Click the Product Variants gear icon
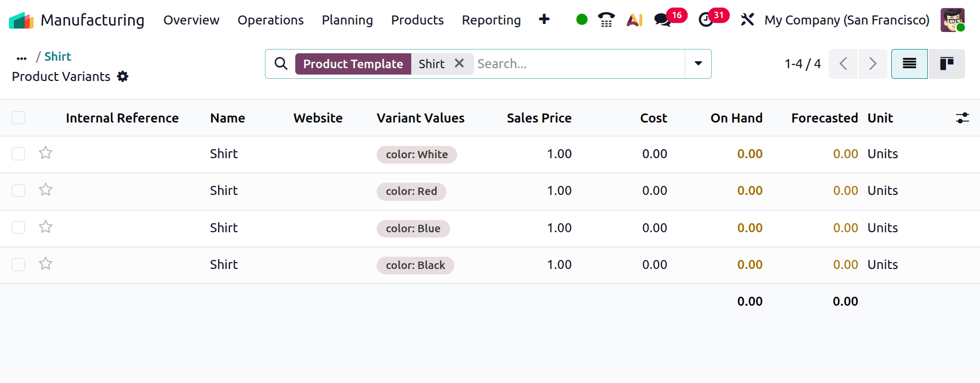 point(123,77)
